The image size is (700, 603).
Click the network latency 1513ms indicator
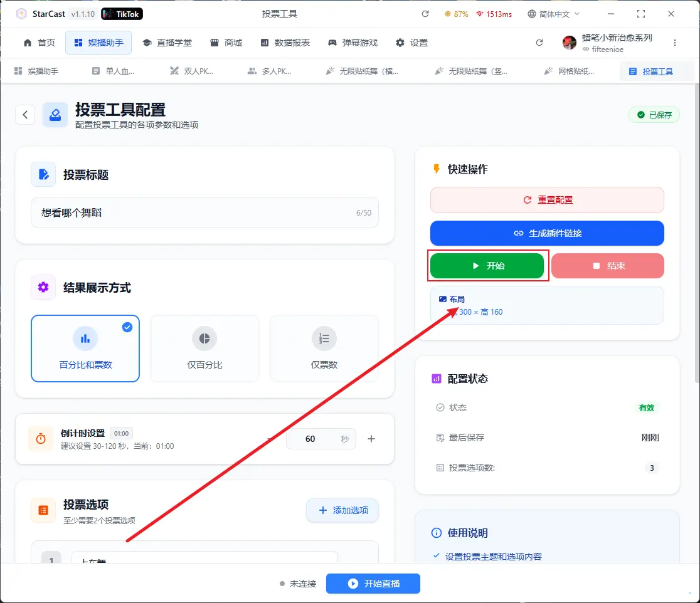(494, 14)
